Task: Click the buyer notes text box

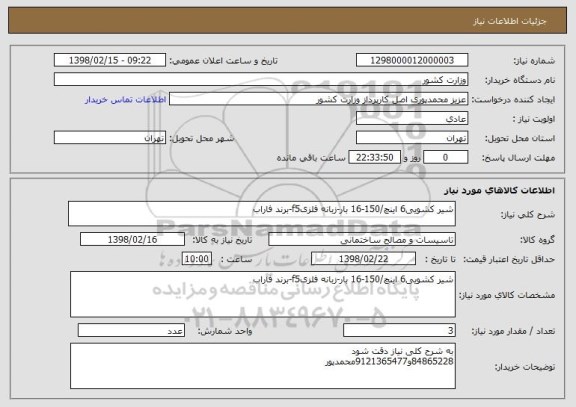Action: (x=263, y=366)
